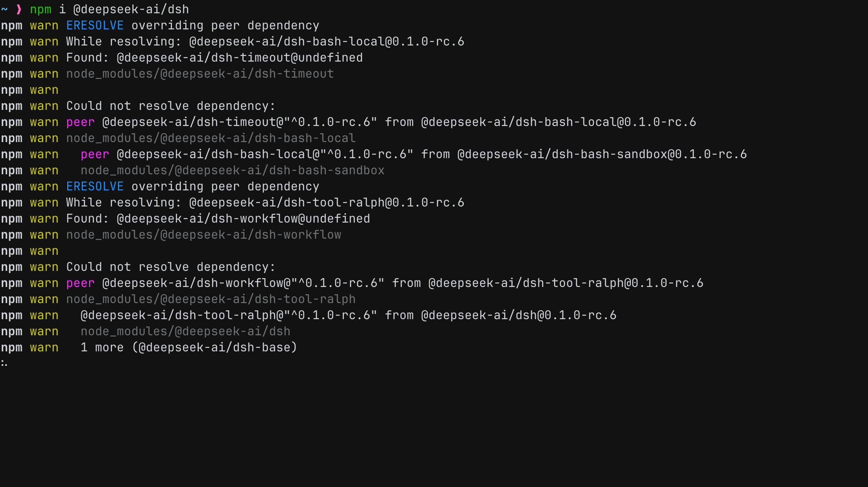Click the first 'Could not resolve dependency:' line
The width and height of the screenshot is (868, 487).
[171, 106]
